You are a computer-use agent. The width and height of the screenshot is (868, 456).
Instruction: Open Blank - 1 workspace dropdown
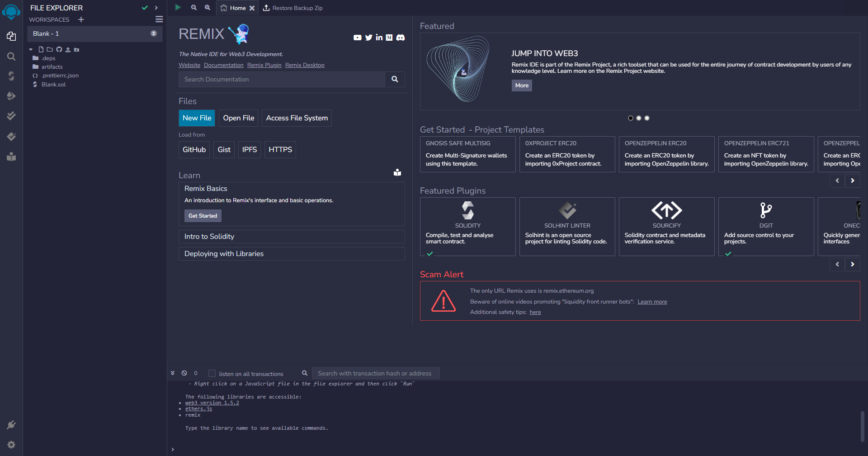coord(95,33)
